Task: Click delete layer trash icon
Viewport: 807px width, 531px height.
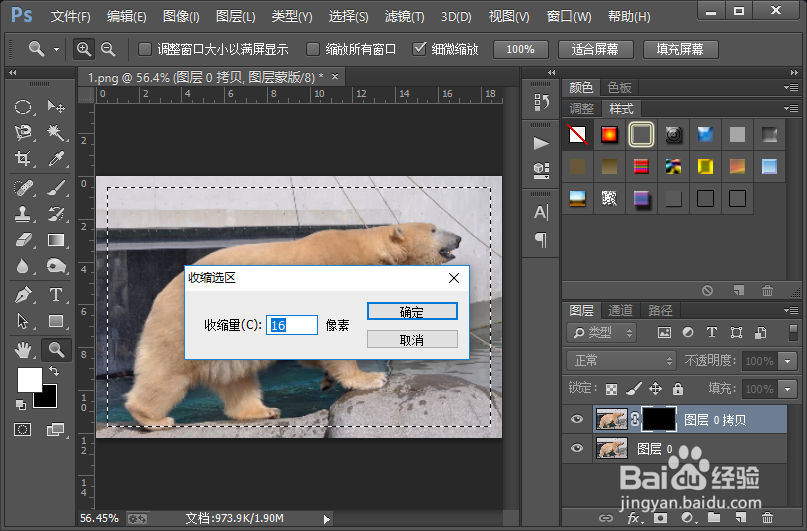Action: coord(767,518)
